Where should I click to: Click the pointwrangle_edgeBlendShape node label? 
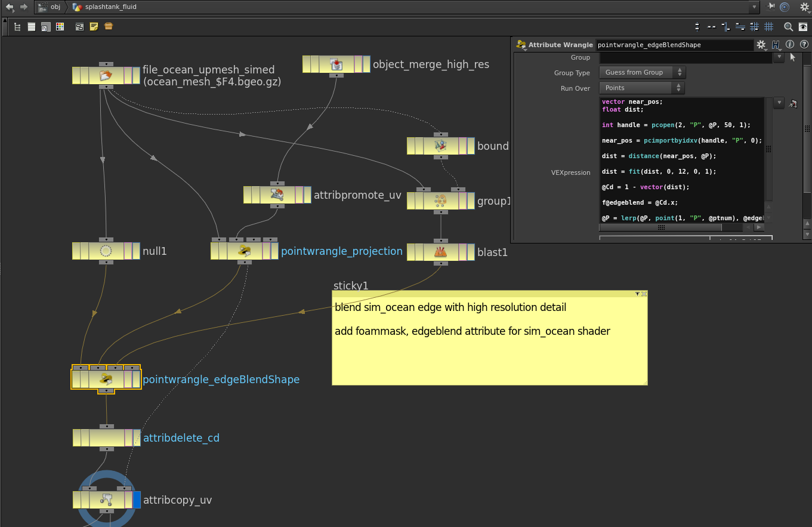221,380
